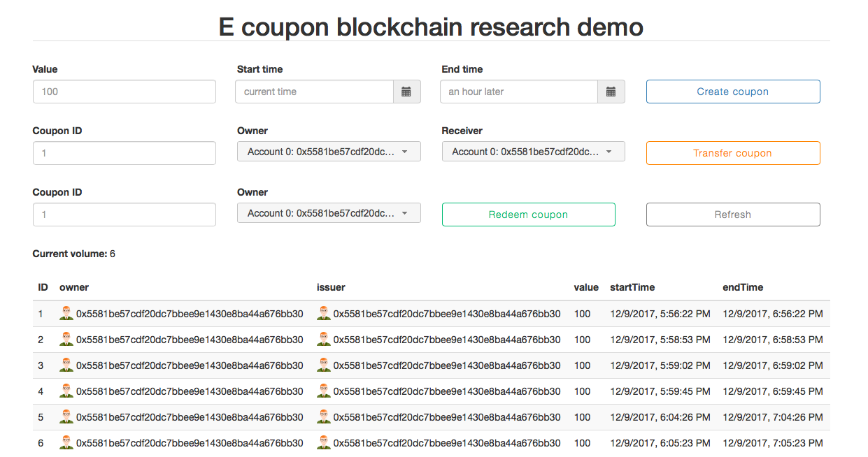Viewport: 868px width, 457px height.
Task: Focus the Value input field
Action: tap(124, 92)
